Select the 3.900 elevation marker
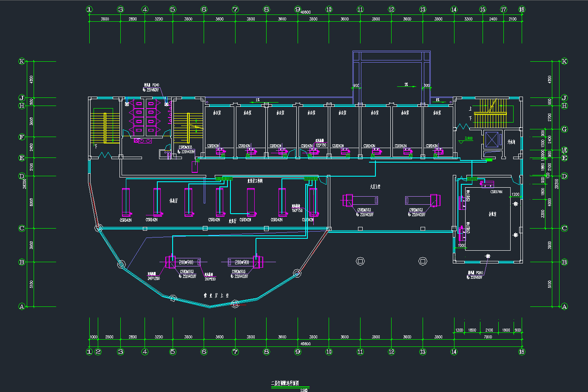 coord(469,138)
